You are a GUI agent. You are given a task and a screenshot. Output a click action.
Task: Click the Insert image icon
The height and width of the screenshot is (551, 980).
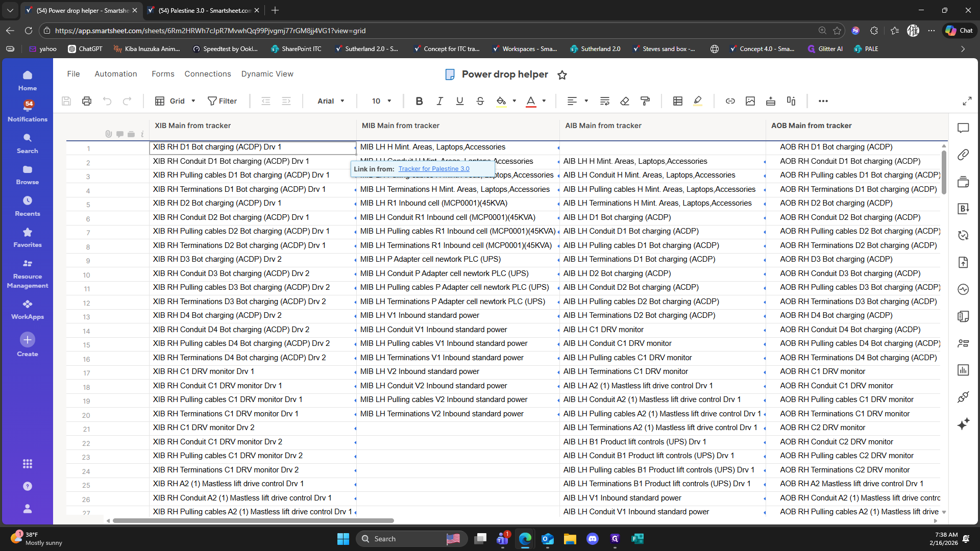750,101
